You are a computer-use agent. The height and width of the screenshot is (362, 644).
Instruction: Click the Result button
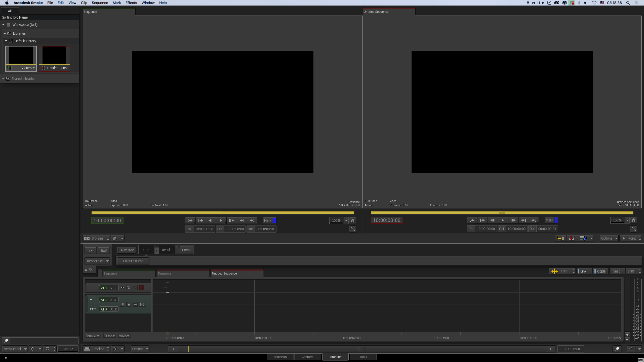coord(166,250)
